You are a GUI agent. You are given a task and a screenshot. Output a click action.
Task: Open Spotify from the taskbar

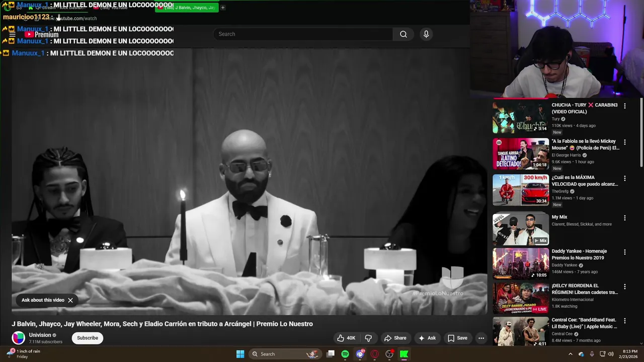click(x=345, y=354)
